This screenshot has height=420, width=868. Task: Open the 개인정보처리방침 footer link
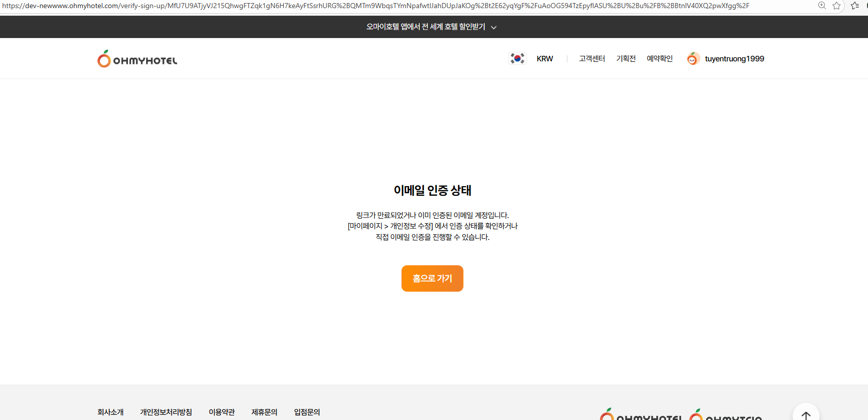pyautogui.click(x=166, y=412)
